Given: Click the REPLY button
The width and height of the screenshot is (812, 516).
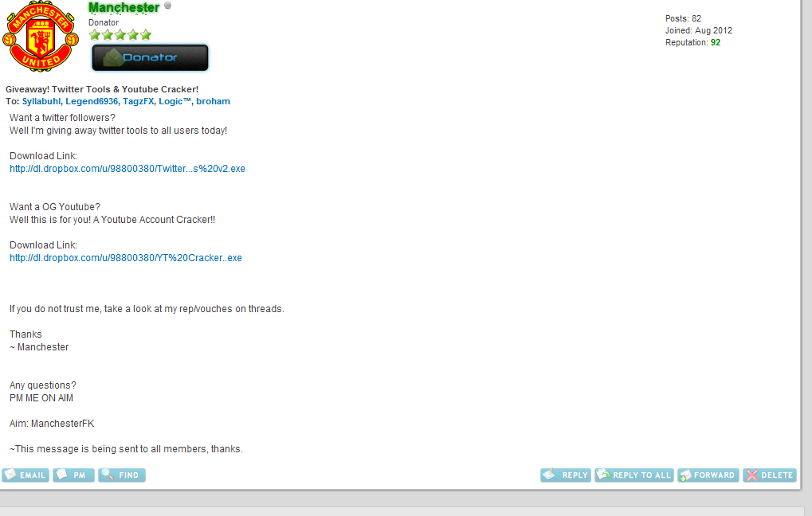Looking at the screenshot, I should pyautogui.click(x=566, y=475).
